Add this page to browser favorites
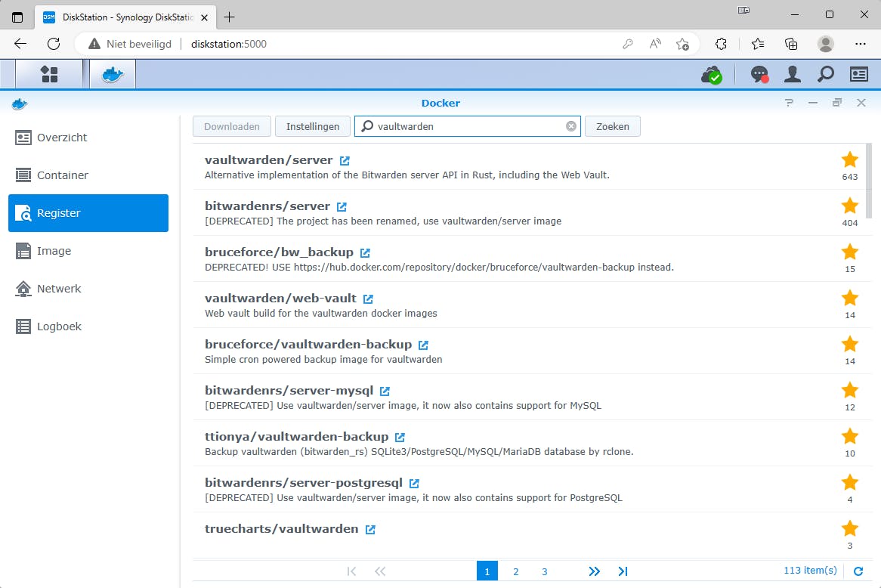 [683, 44]
